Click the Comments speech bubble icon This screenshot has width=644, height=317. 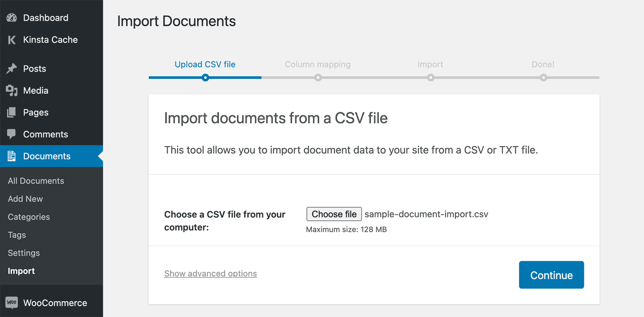(12, 134)
